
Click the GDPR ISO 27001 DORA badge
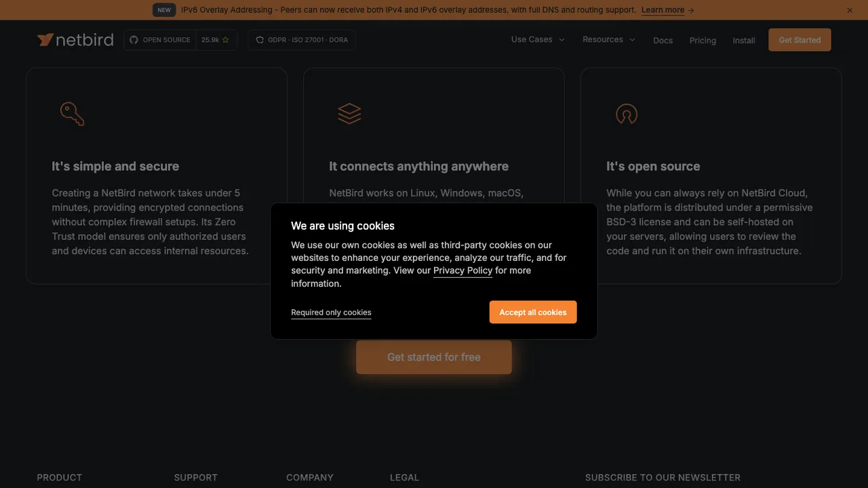click(x=302, y=40)
